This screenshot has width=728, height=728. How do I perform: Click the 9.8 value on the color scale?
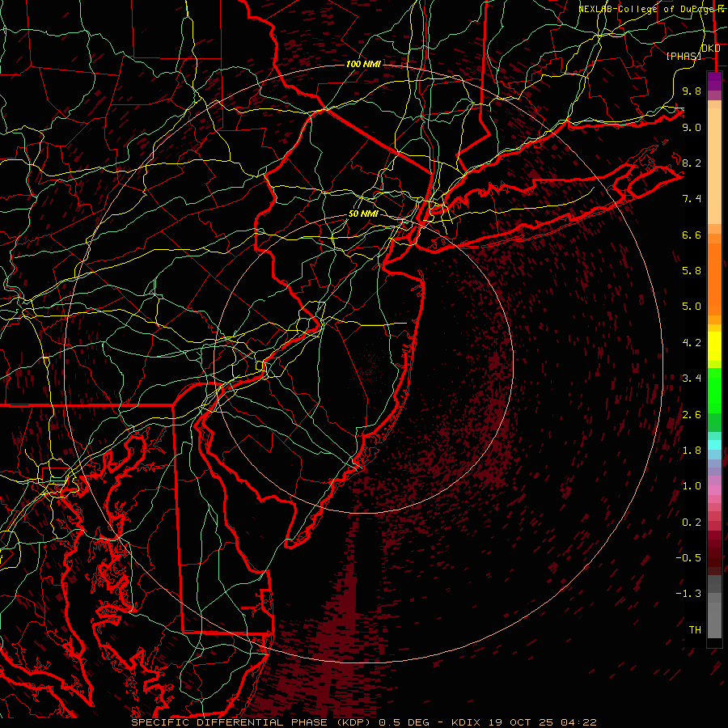[x=692, y=91]
